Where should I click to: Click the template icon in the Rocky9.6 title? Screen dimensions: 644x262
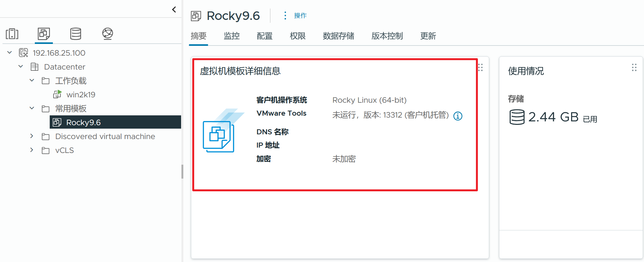click(196, 16)
